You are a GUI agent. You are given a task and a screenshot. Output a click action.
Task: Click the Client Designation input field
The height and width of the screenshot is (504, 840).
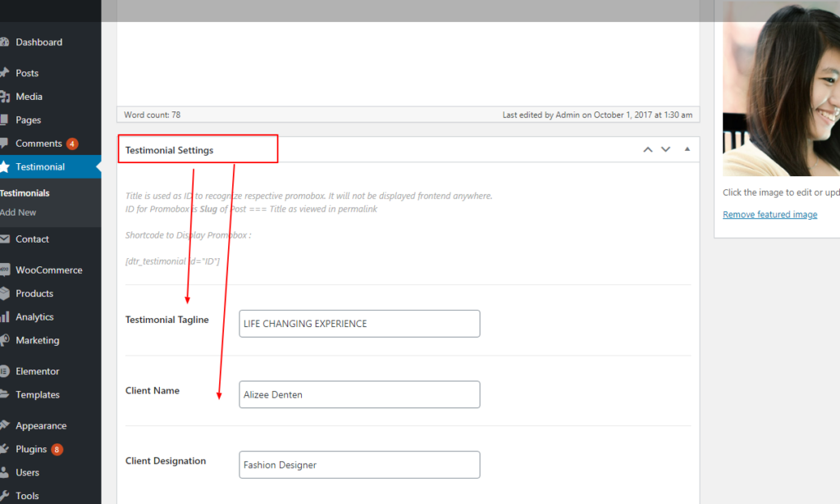tap(359, 465)
